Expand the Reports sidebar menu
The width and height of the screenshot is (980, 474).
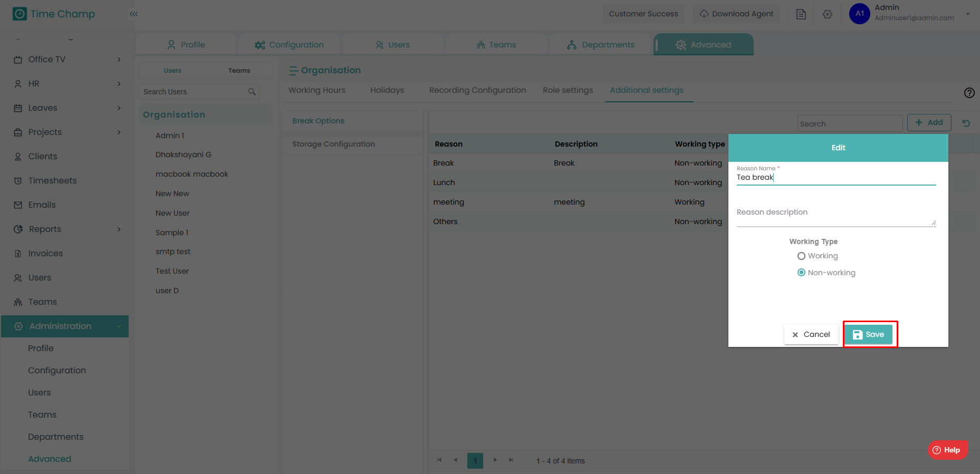(x=119, y=229)
